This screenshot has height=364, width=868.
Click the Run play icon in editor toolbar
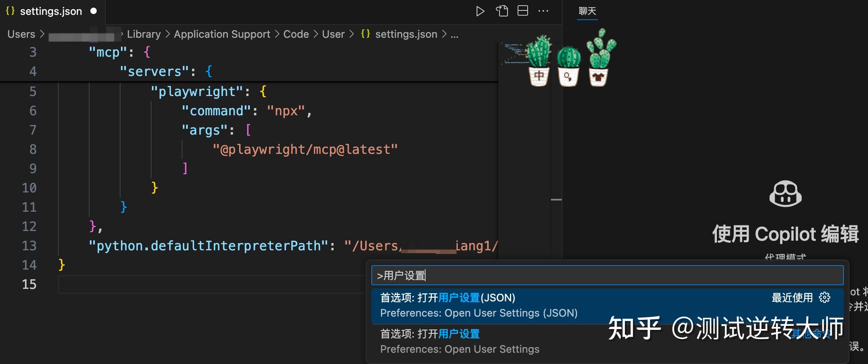(x=480, y=11)
